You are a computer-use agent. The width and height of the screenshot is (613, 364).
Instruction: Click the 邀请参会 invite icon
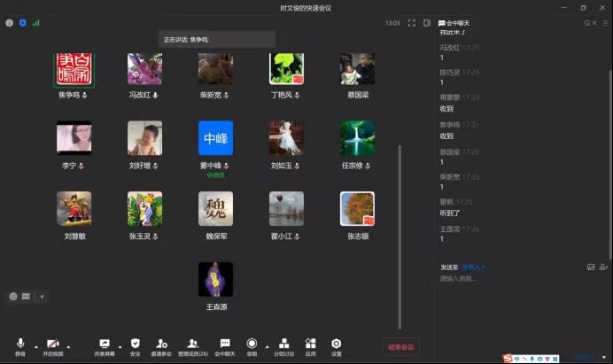(161, 345)
